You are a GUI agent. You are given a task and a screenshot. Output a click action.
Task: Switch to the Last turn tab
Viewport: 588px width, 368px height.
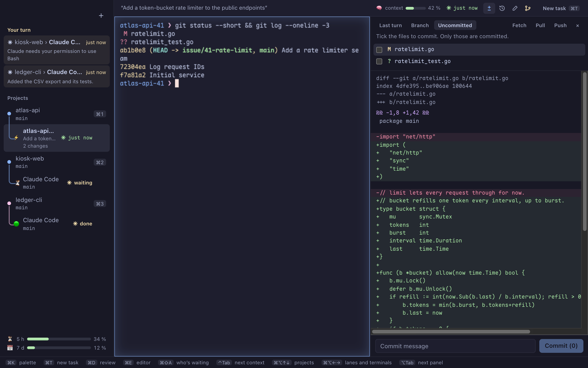pos(390,25)
